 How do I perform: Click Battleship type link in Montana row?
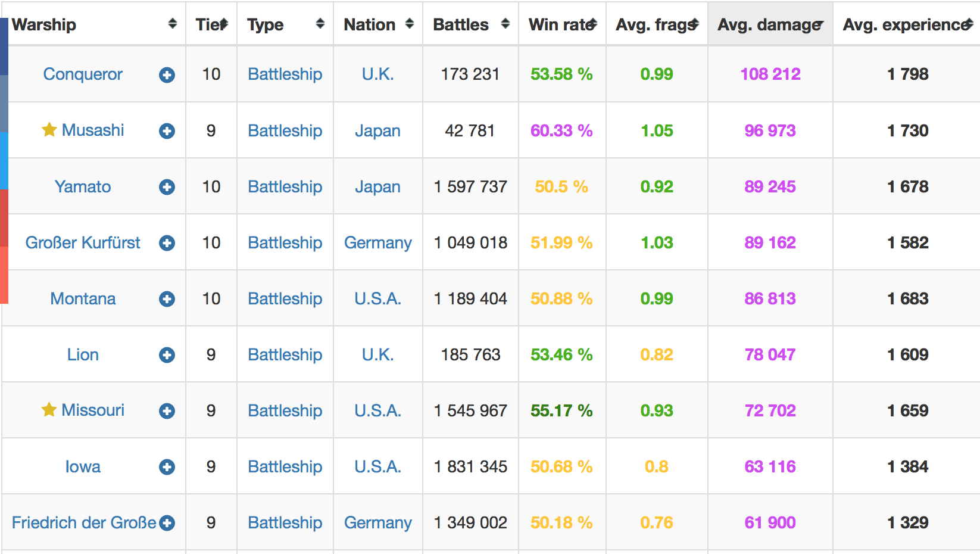click(285, 299)
